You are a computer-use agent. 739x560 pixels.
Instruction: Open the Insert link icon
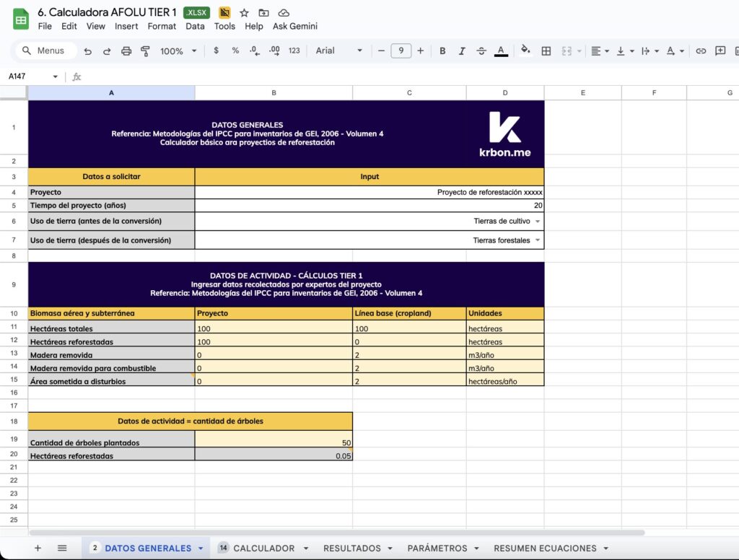[x=701, y=51]
